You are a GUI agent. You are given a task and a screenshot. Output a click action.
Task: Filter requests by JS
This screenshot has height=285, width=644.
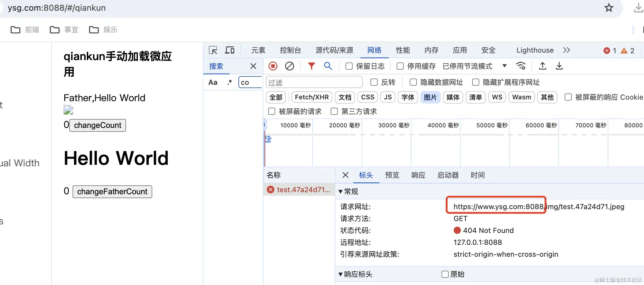click(388, 97)
